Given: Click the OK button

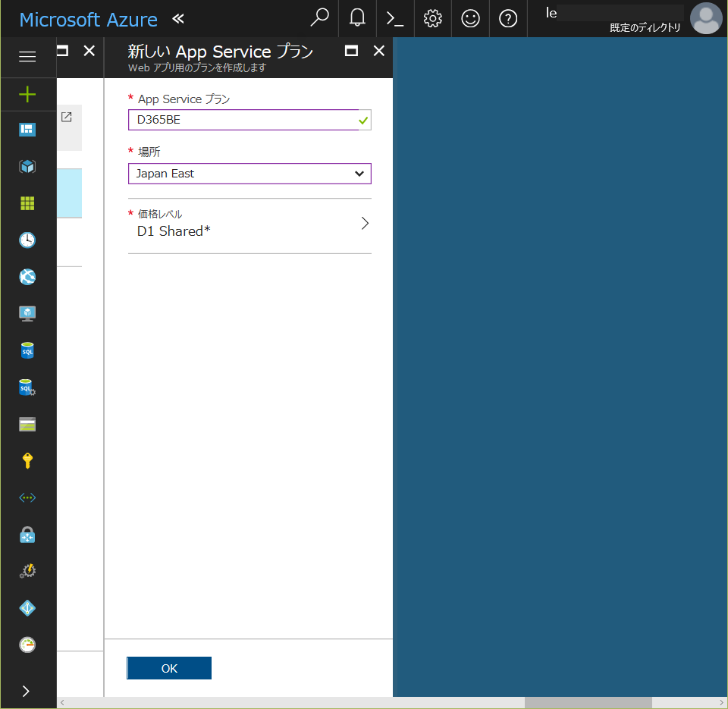Looking at the screenshot, I should pos(169,668).
